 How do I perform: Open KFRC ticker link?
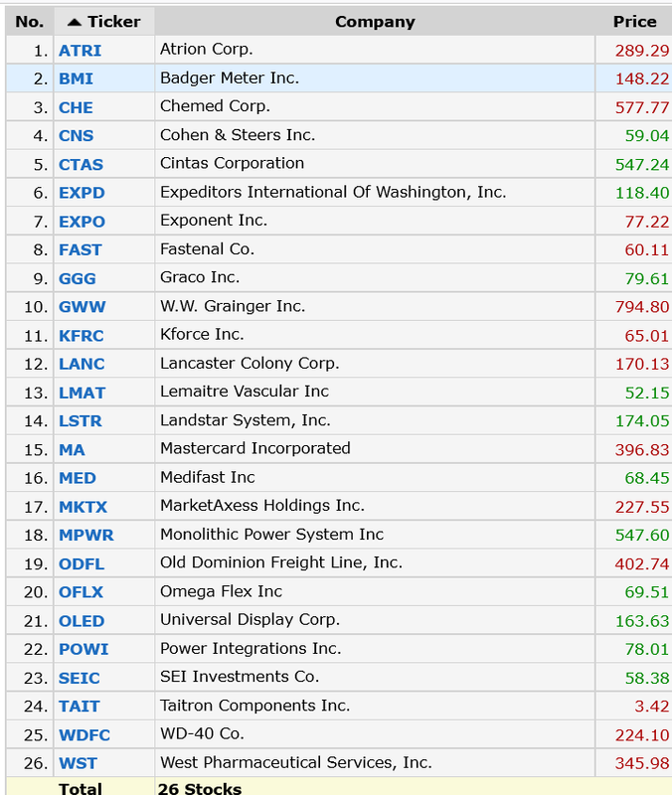coord(82,336)
